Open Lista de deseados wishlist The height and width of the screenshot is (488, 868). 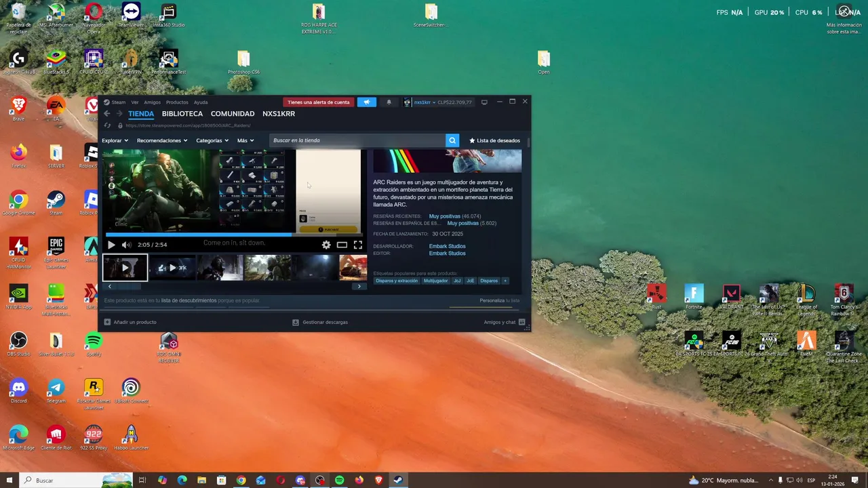(x=494, y=140)
